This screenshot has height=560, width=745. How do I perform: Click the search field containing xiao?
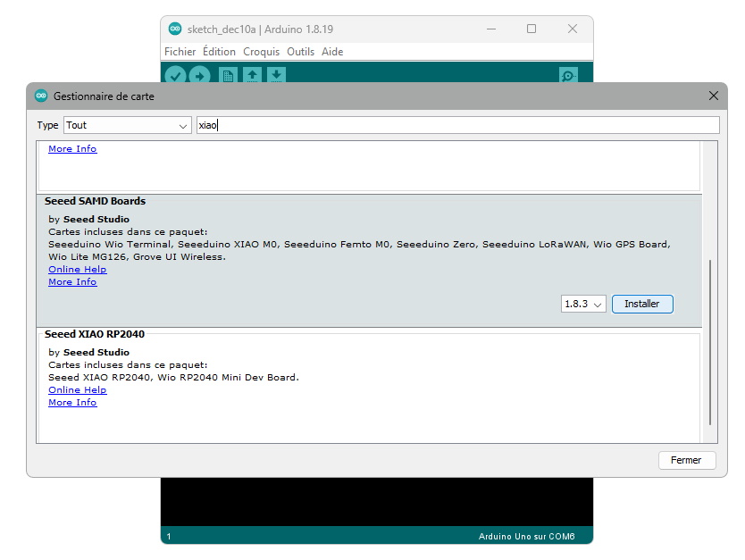457,125
